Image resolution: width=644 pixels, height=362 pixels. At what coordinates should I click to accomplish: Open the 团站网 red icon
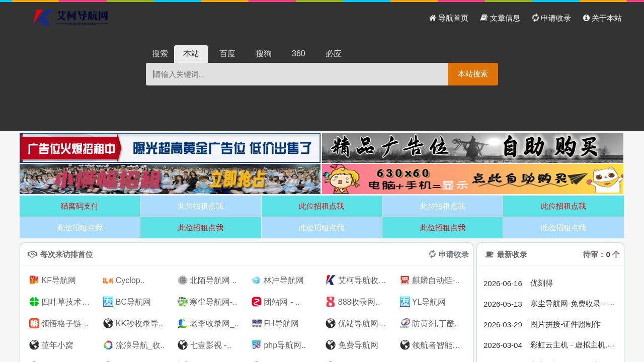[x=257, y=302]
